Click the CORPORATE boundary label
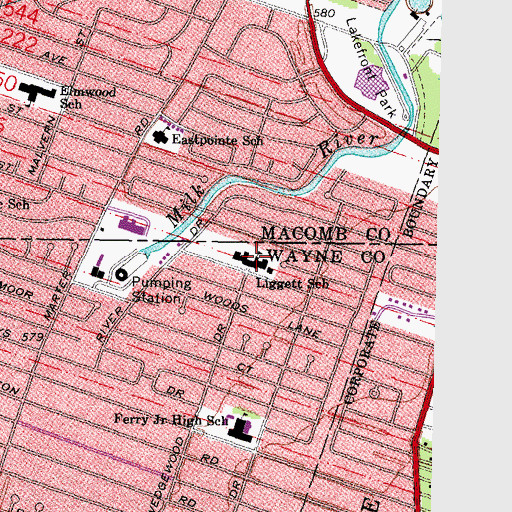512x512 pixels. coord(362,363)
